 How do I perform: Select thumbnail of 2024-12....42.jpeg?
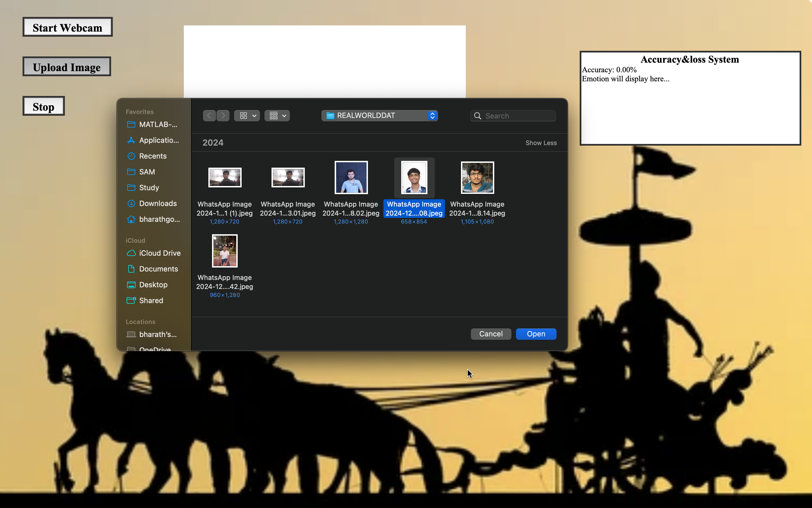[225, 251]
